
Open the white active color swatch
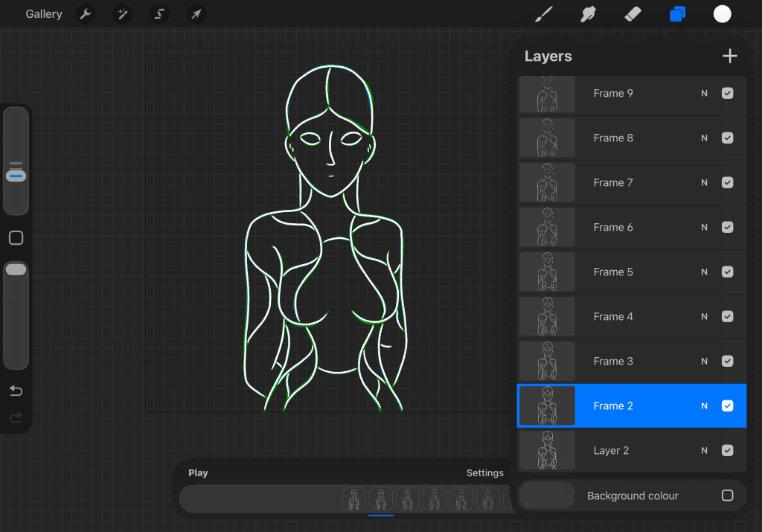pos(722,14)
